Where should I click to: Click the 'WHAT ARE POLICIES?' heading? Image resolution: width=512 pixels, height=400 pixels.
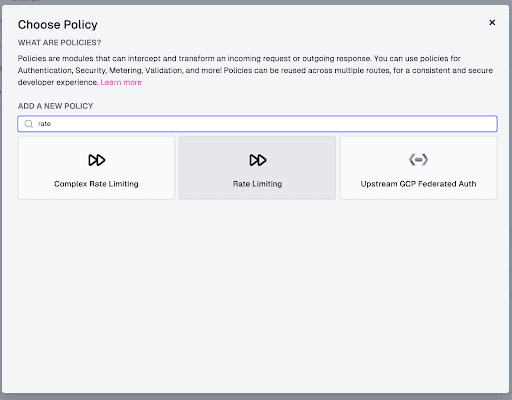click(59, 43)
